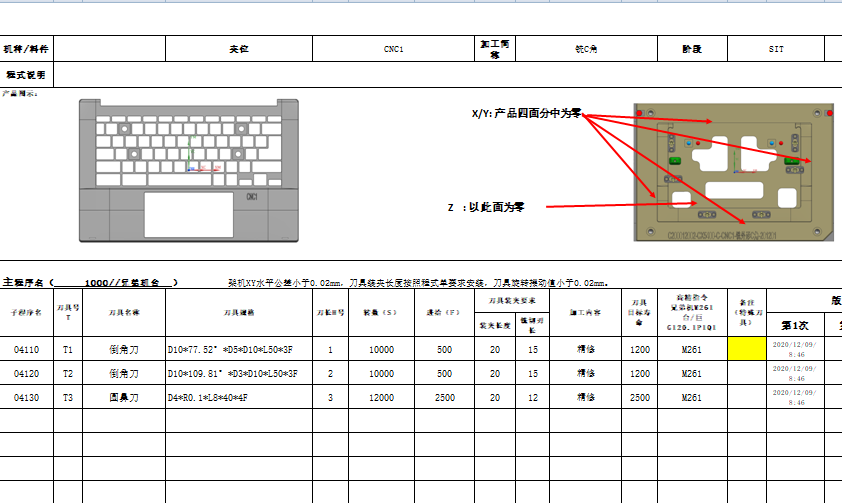Select the keyboard cover product image
The width and height of the screenshot is (842, 503).
(189, 171)
